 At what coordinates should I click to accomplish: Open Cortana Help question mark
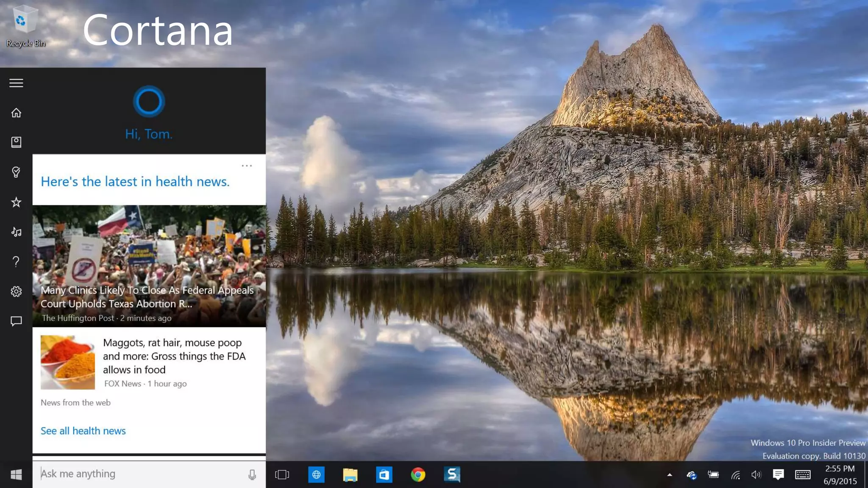[x=16, y=262]
